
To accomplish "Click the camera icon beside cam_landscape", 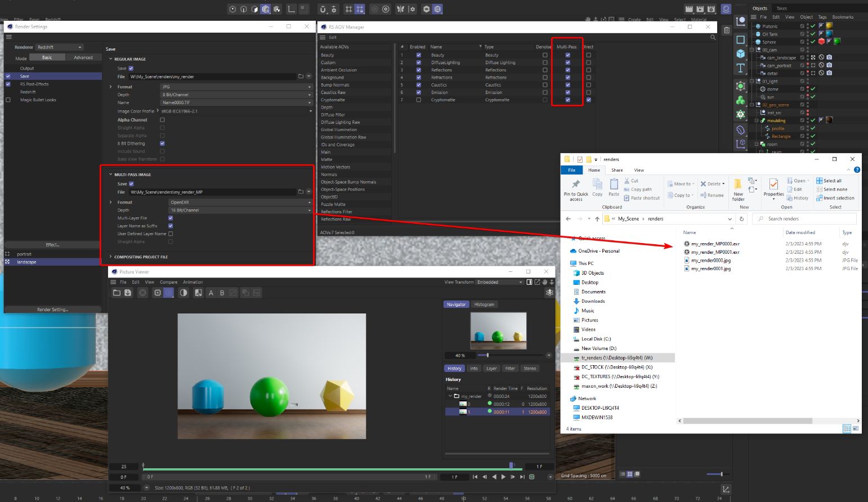I will 829,57.
